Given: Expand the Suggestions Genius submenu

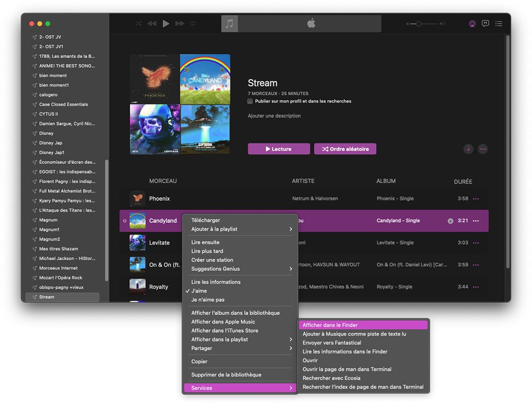Looking at the screenshot, I should [x=240, y=269].
